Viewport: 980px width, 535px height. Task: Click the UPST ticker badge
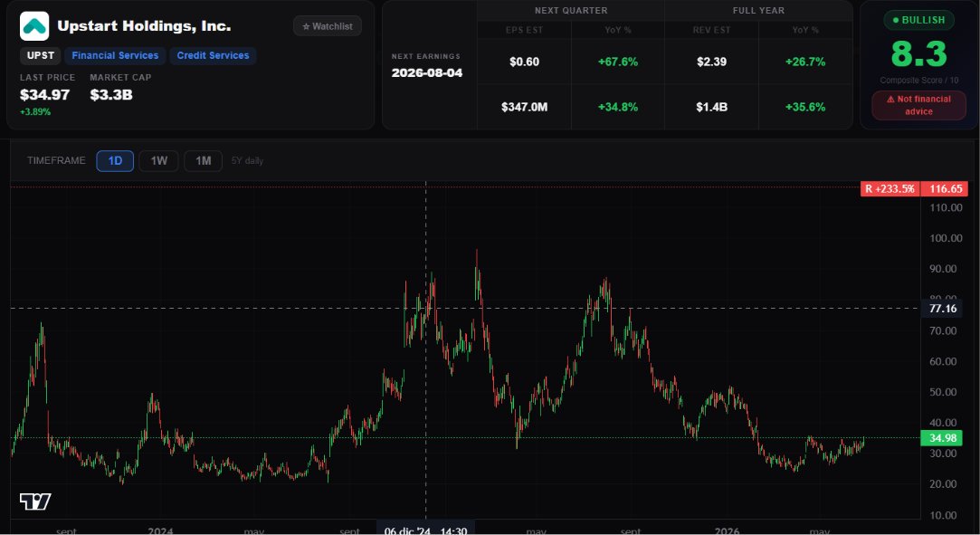click(x=41, y=55)
